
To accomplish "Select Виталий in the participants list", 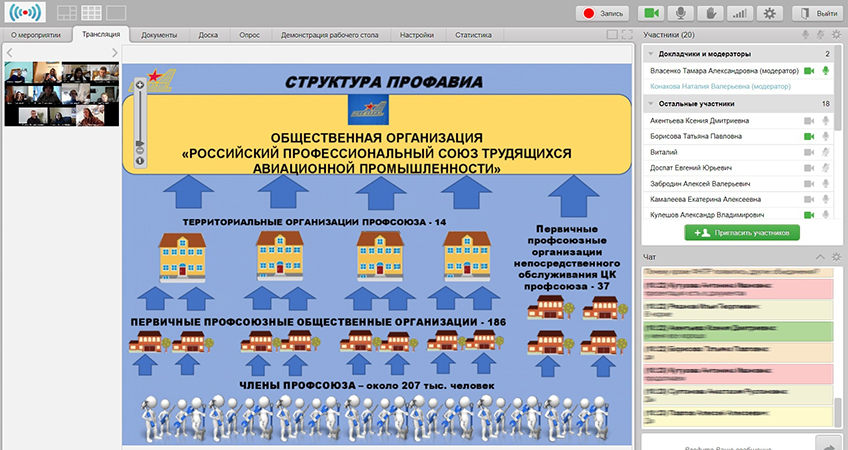I will (664, 153).
